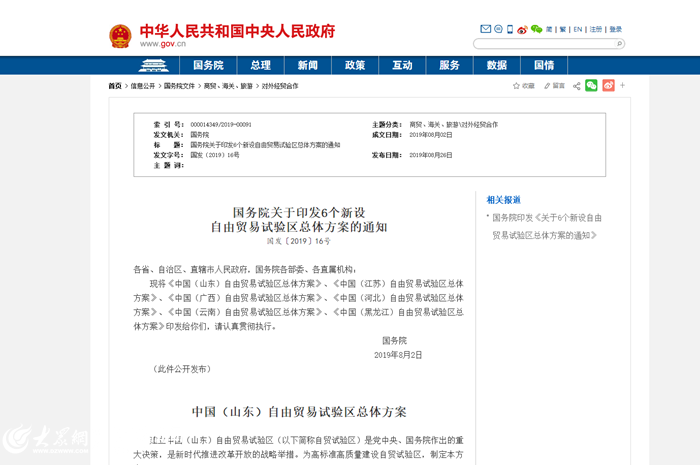This screenshot has height=465, width=700.
Task: Open the 新闻 navigation tab
Action: pos(308,65)
